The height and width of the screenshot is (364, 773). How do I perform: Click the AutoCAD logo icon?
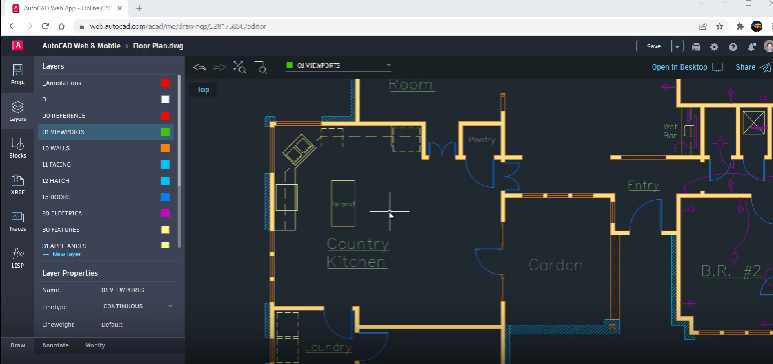[x=17, y=46]
